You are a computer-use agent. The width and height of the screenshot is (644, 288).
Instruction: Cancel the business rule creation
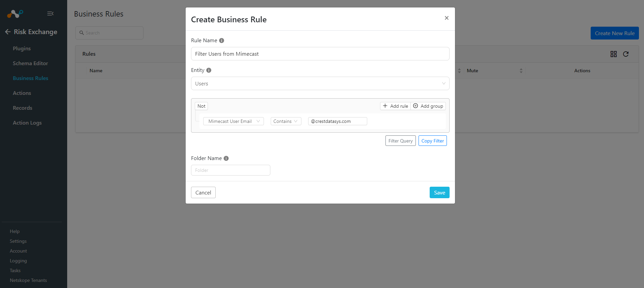203,192
